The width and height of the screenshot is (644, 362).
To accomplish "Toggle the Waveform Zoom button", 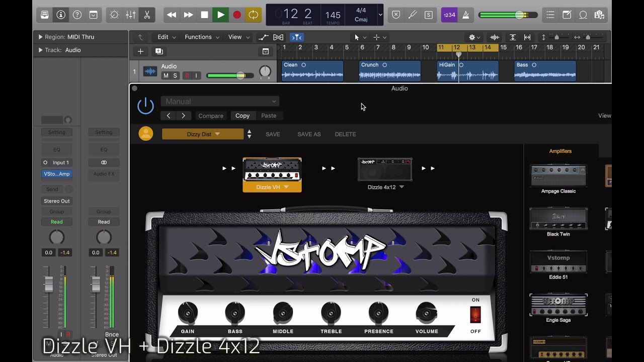I will click(495, 37).
